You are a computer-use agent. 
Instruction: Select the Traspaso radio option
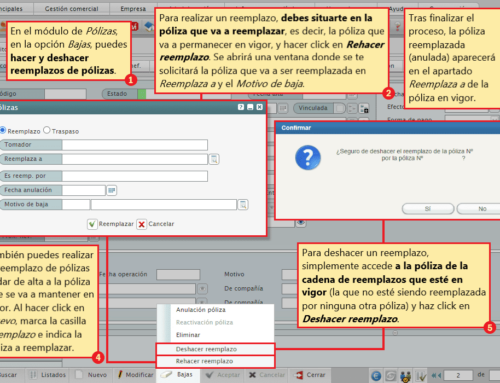pyautogui.click(x=47, y=130)
